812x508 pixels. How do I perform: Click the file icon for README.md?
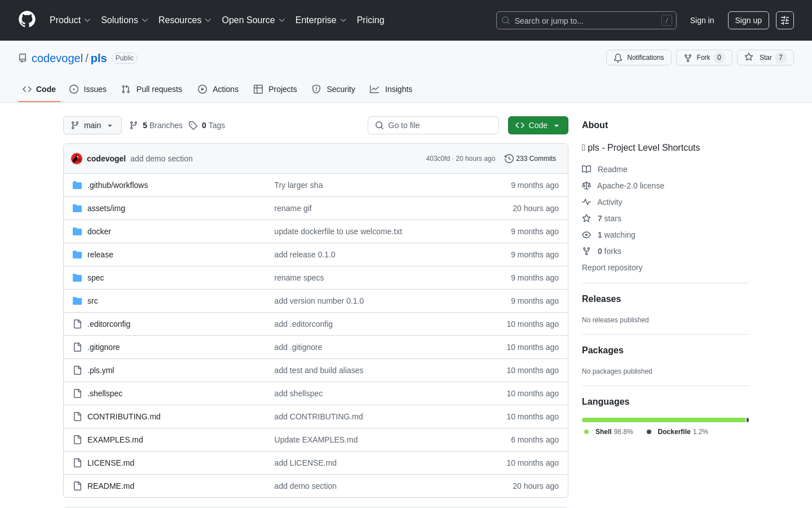pyautogui.click(x=77, y=486)
